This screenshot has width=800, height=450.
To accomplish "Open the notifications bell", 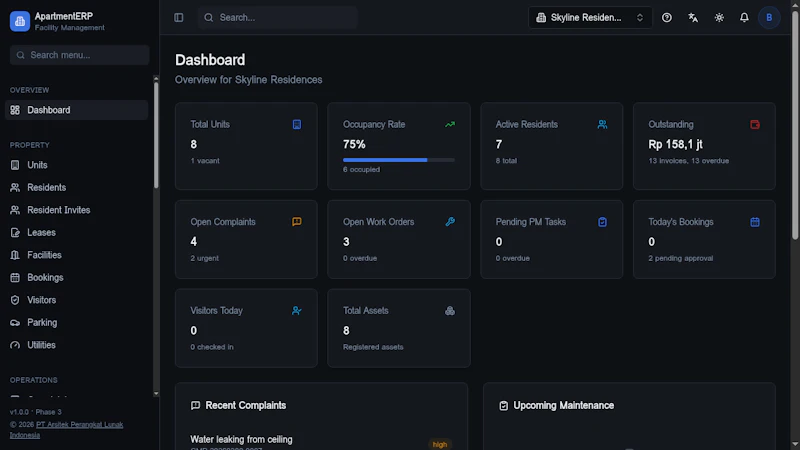I will click(744, 17).
